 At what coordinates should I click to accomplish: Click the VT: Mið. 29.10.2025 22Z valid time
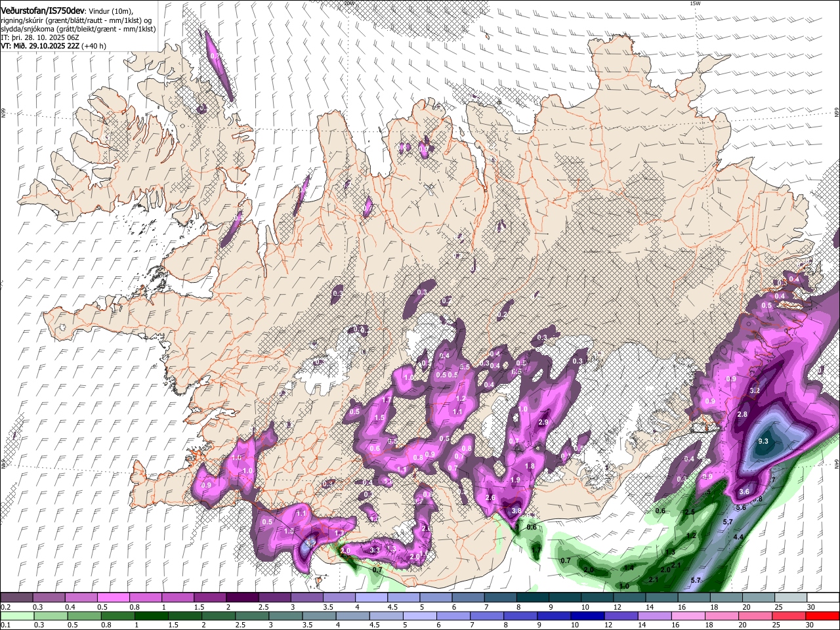coord(39,46)
